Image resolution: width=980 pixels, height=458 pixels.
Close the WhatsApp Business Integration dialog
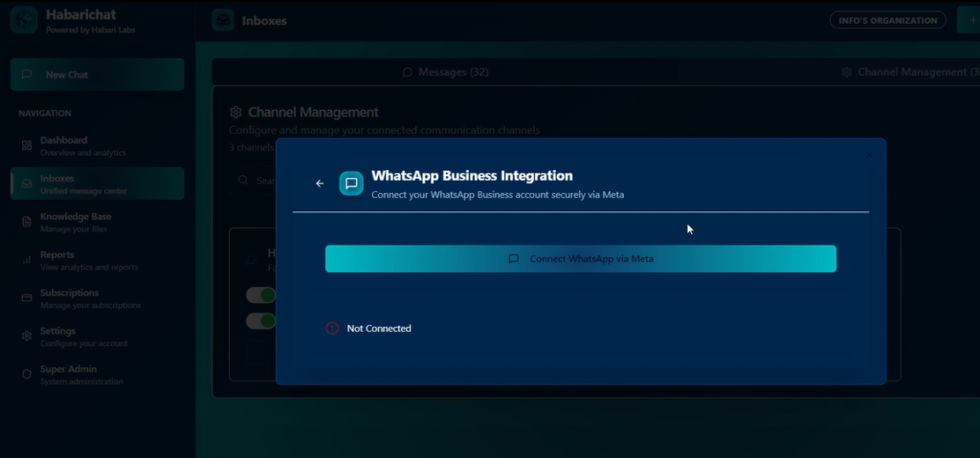click(869, 155)
